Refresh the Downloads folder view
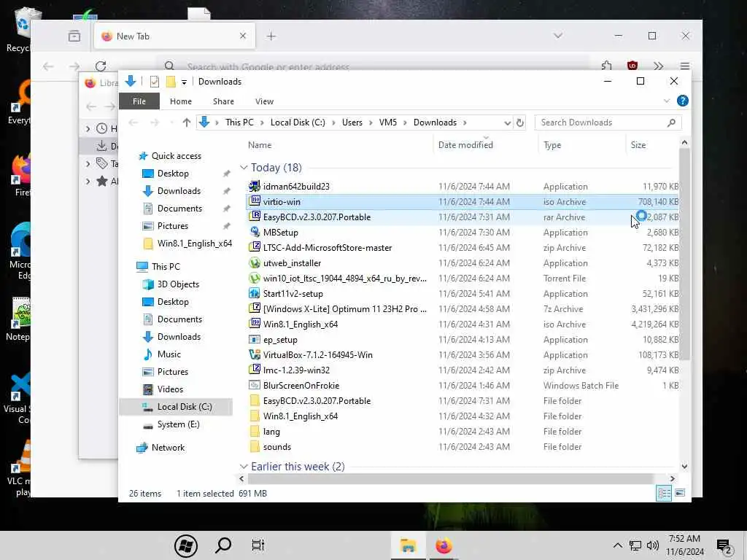 click(x=519, y=122)
